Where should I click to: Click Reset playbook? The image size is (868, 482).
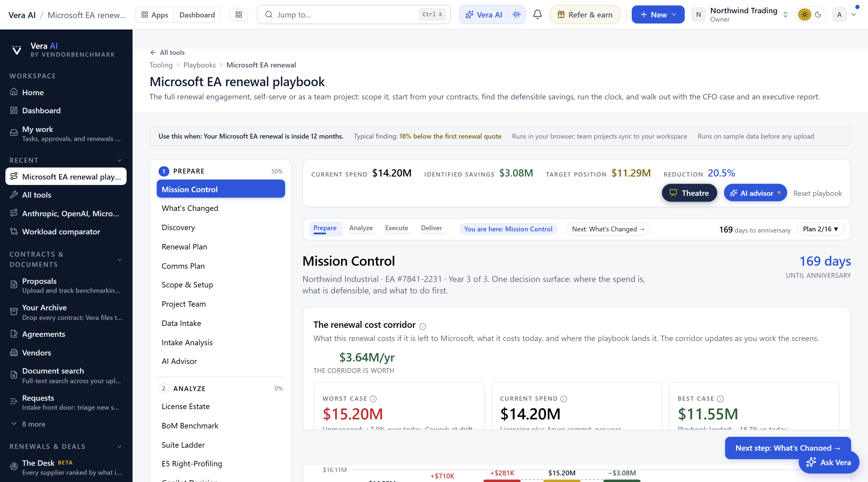(817, 193)
